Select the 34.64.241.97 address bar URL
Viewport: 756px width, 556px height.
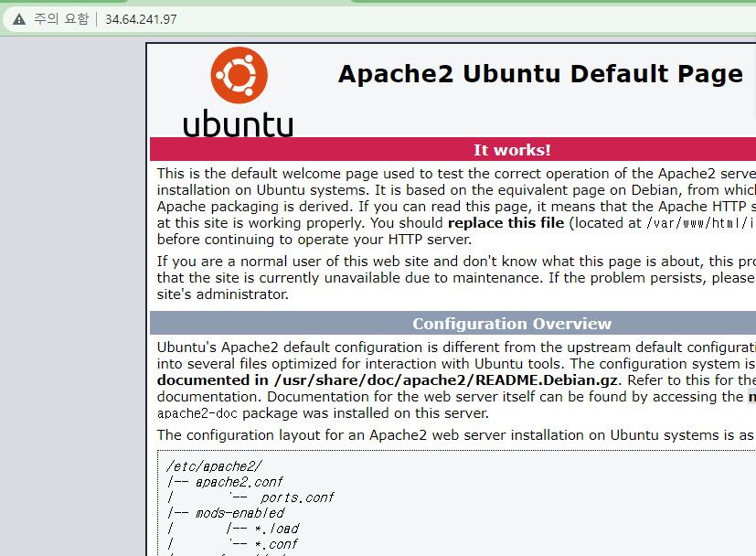[x=141, y=19]
